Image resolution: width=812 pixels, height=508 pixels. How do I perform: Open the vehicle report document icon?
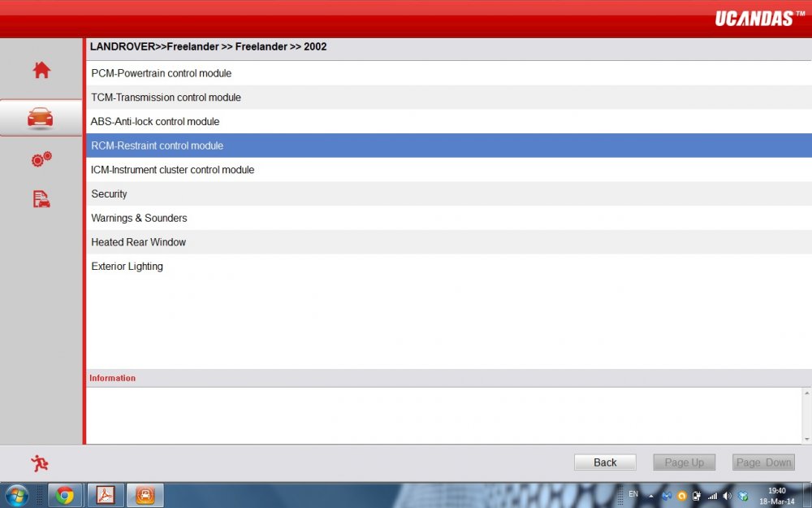(x=41, y=198)
